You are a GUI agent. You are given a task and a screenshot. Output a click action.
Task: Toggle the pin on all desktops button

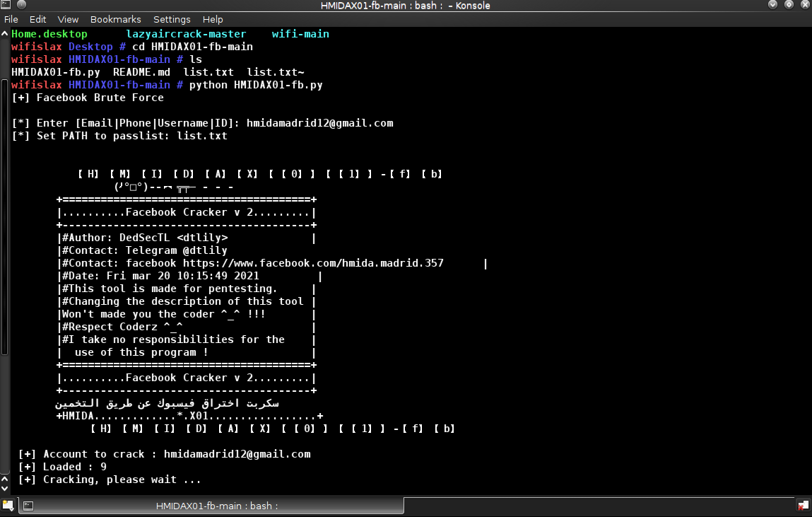click(x=20, y=6)
